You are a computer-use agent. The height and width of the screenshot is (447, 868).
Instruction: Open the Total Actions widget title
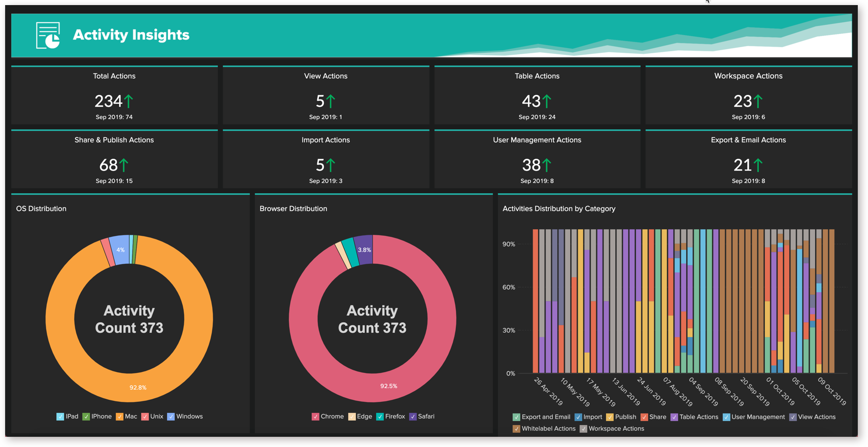coord(114,76)
